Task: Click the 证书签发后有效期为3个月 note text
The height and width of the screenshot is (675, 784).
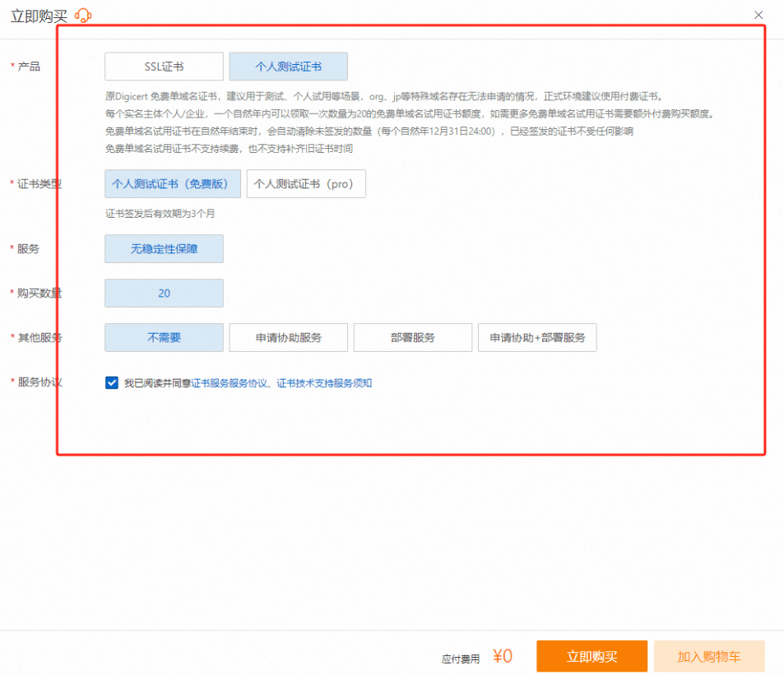Action: 160,214
